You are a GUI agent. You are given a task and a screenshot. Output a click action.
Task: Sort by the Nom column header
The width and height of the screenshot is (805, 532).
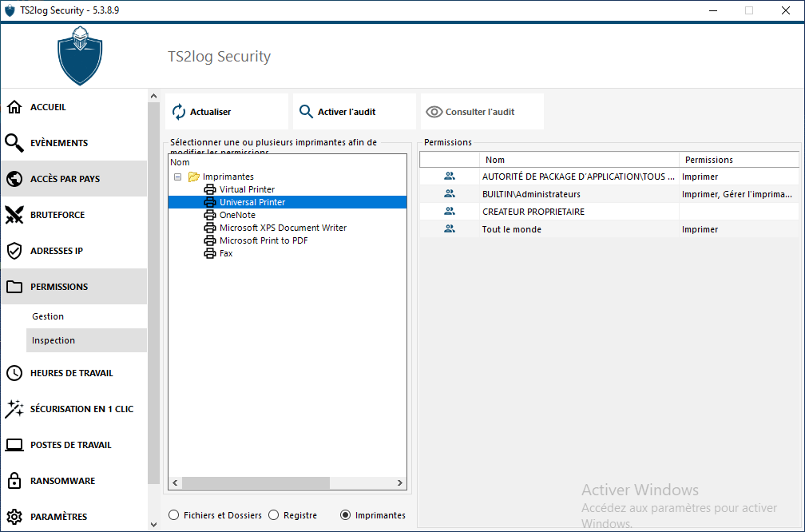coord(579,160)
